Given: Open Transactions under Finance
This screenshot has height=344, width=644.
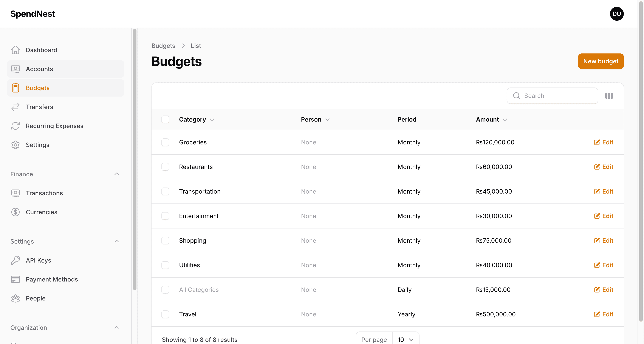Looking at the screenshot, I should [x=65, y=193].
